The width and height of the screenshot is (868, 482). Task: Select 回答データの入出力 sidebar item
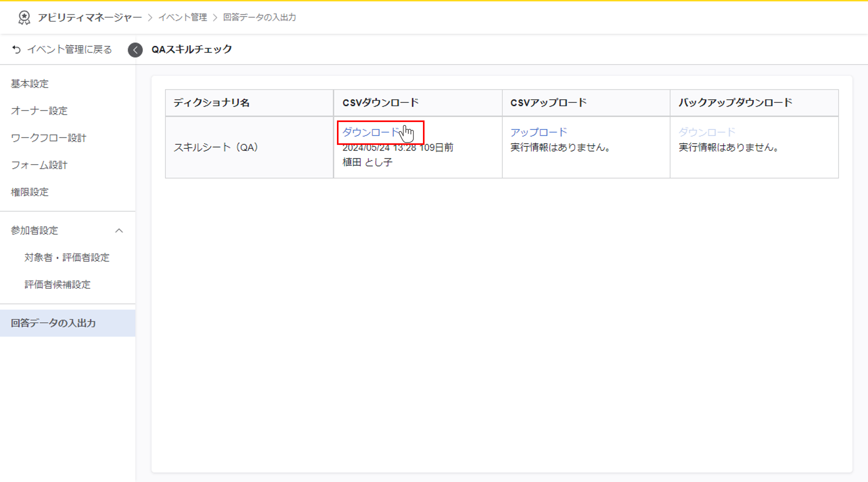(67, 323)
